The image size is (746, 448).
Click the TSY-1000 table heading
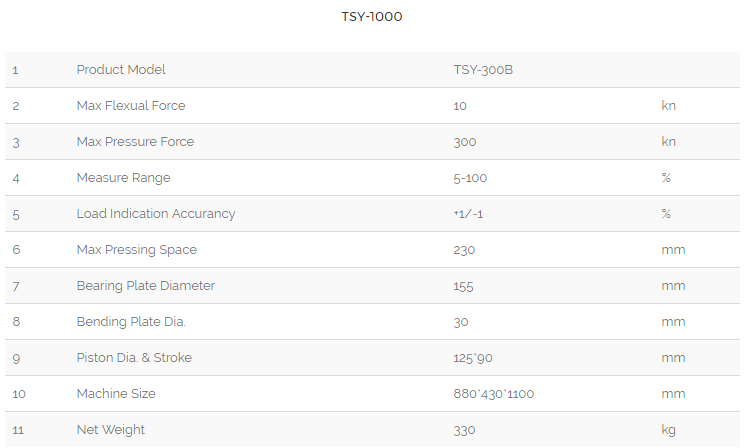point(372,17)
